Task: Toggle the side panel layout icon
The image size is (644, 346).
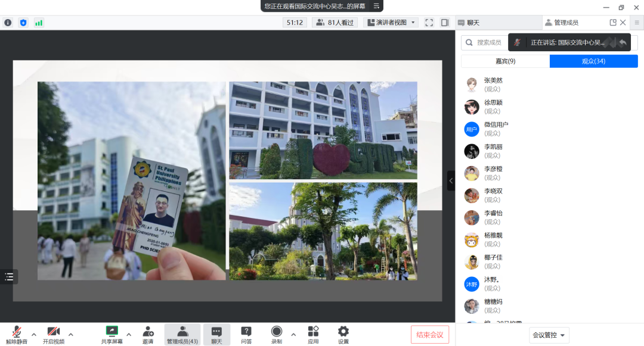Action: pyautogui.click(x=445, y=23)
